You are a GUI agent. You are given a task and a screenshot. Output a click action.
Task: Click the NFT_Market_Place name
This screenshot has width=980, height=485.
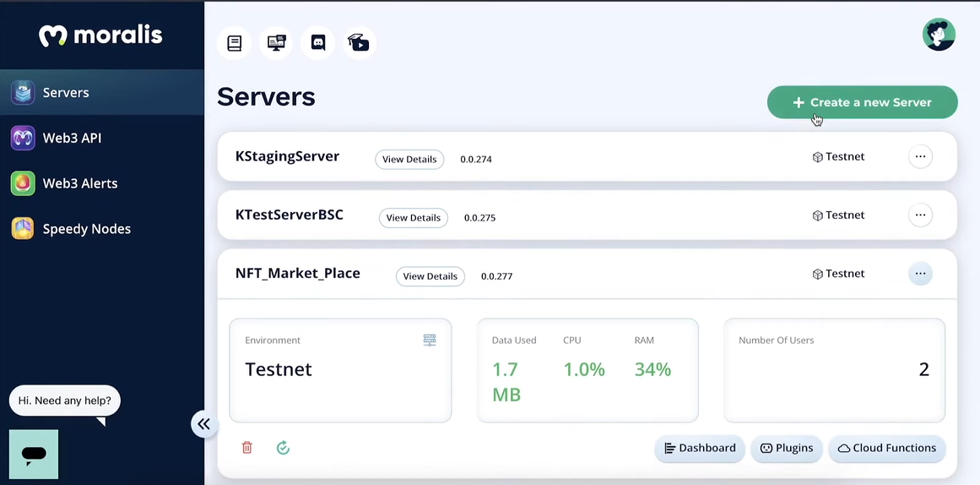click(x=297, y=274)
